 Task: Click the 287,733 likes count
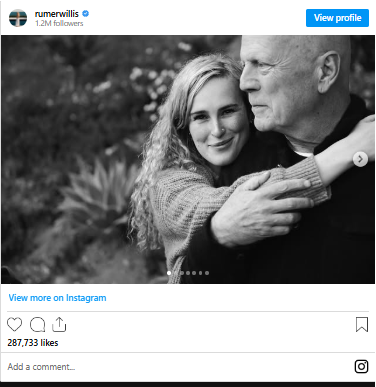pyautogui.click(x=33, y=343)
